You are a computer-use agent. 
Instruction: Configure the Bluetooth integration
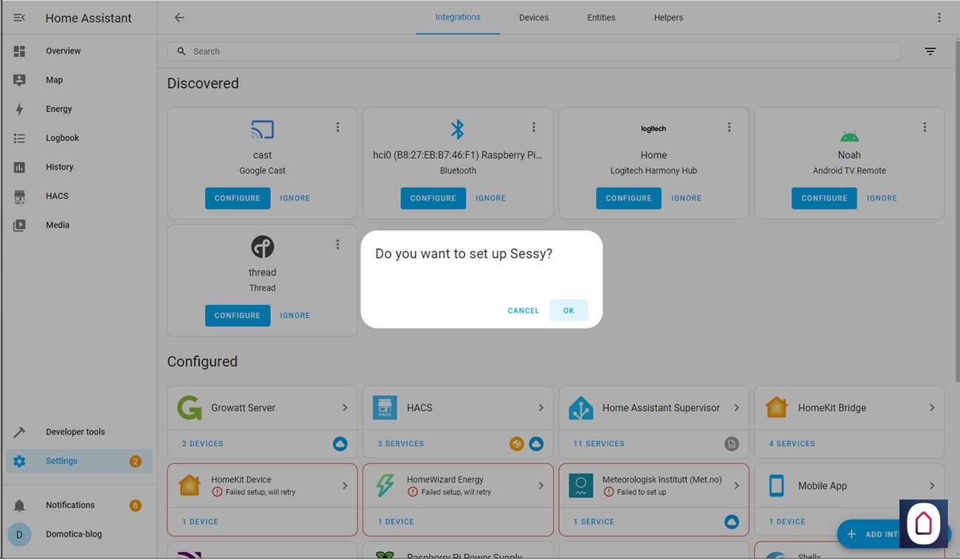click(x=433, y=198)
